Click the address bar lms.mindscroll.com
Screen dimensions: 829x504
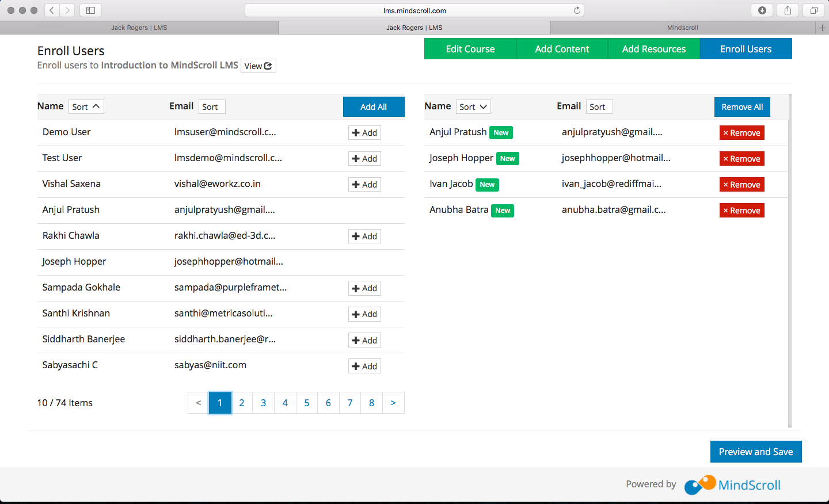(x=414, y=10)
